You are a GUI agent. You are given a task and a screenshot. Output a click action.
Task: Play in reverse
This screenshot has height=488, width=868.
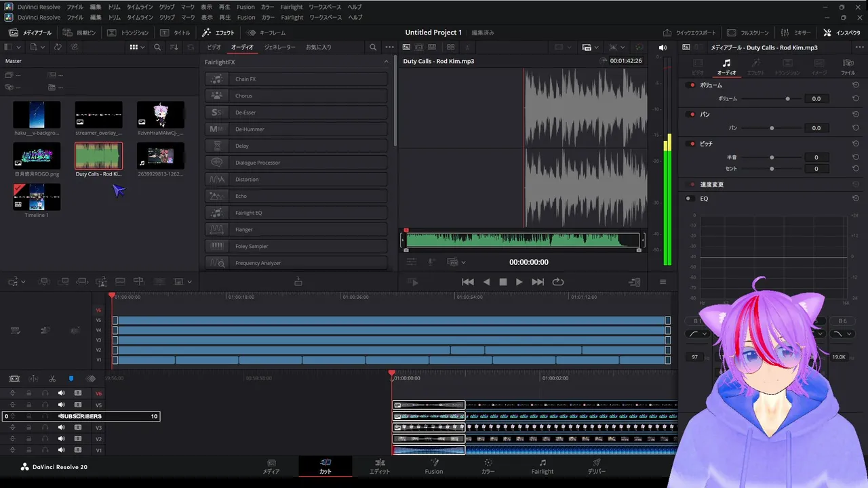pos(486,282)
